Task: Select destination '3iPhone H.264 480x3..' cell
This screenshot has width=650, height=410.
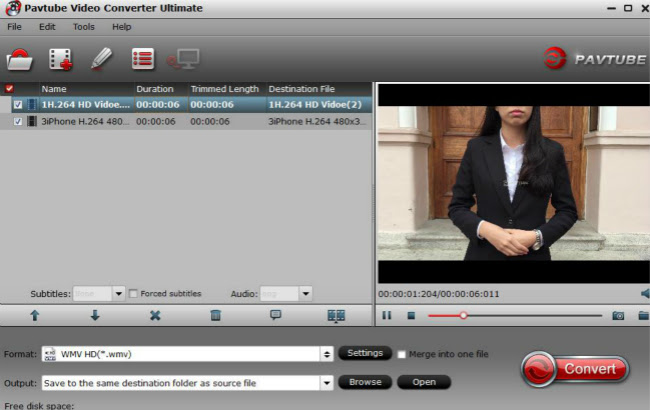Action: click(318, 121)
